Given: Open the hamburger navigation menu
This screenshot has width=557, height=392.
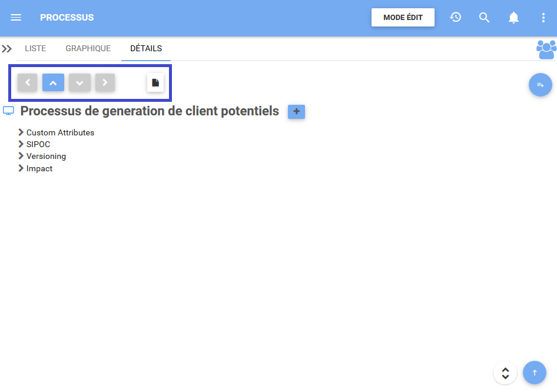Looking at the screenshot, I should click(x=16, y=18).
